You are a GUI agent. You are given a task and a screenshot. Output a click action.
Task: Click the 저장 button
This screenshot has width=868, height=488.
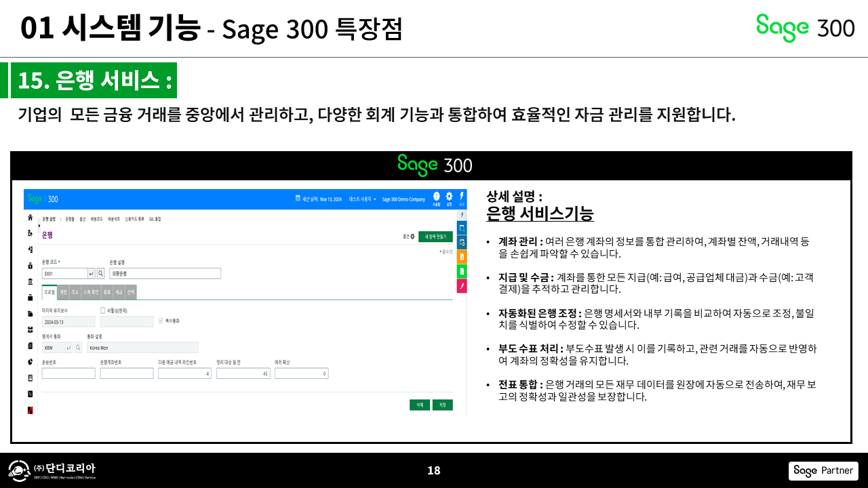pos(443,405)
